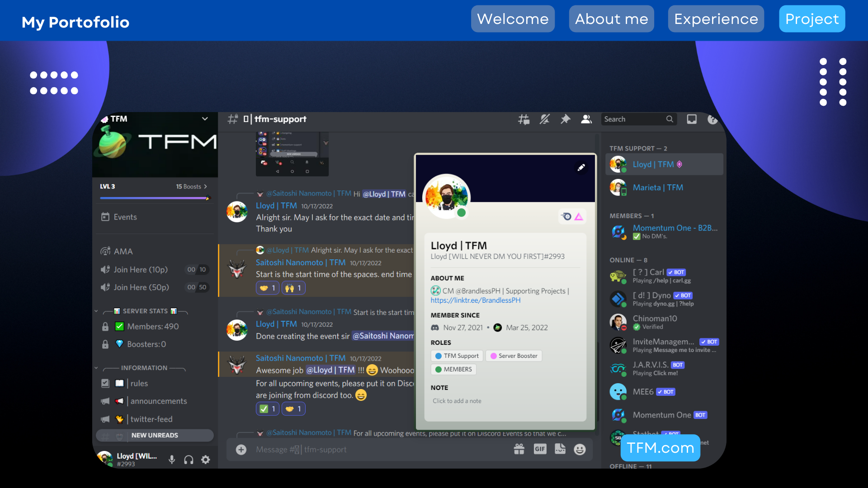
Task: Click the TFM.com button
Action: pyautogui.click(x=660, y=448)
